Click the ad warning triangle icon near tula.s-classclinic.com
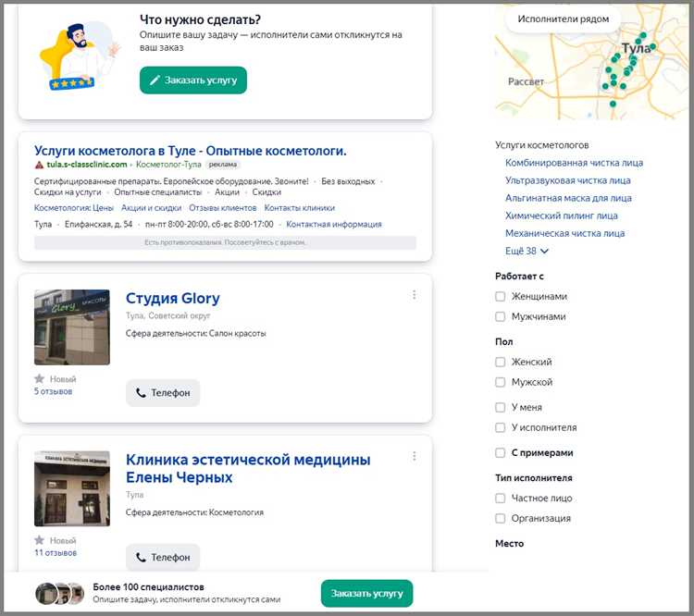694x616 pixels. click(x=39, y=164)
